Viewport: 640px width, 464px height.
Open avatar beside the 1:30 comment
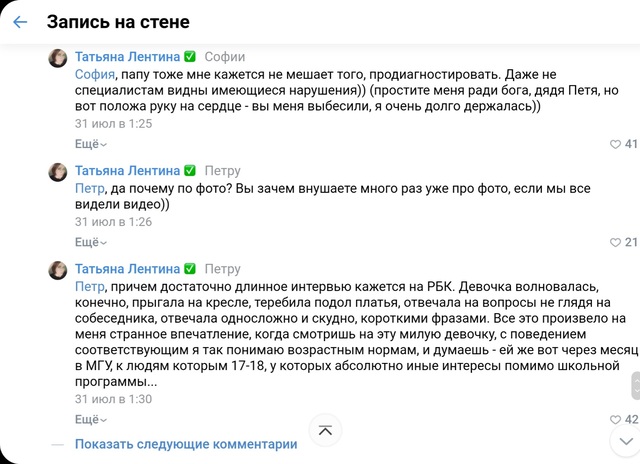(x=58, y=270)
